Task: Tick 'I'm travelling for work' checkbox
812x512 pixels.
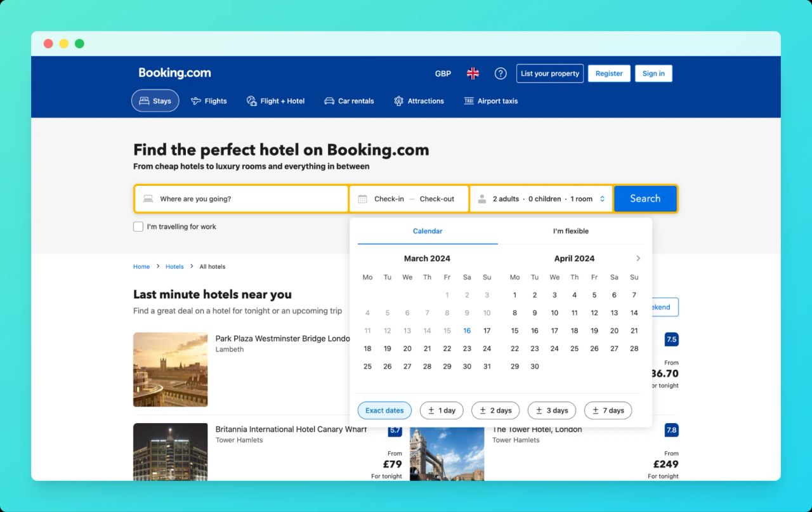Action: 138,226
